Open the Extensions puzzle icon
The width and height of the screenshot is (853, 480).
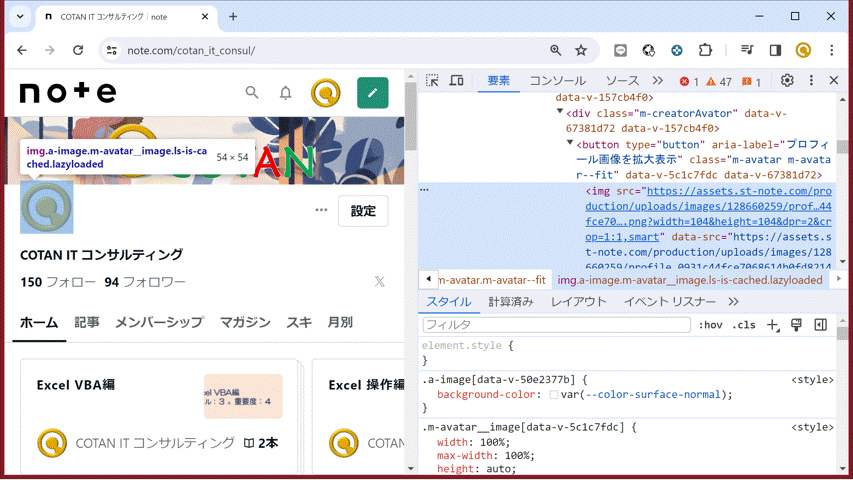[x=705, y=50]
